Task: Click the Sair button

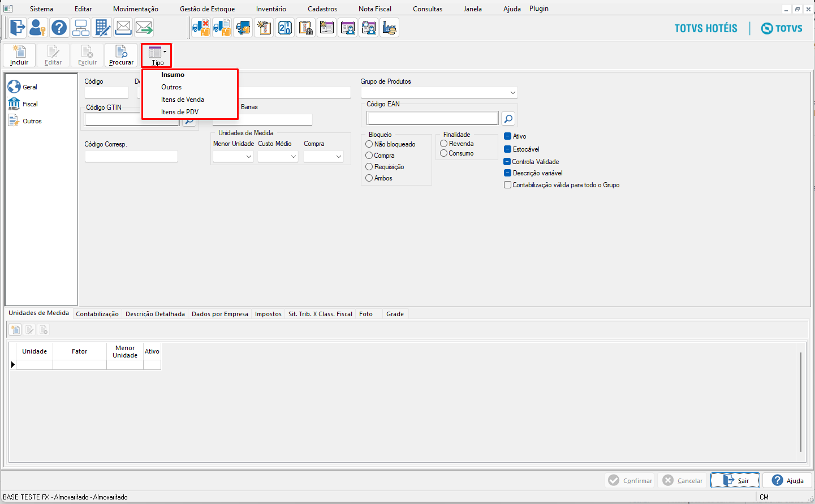Action: 735,480
